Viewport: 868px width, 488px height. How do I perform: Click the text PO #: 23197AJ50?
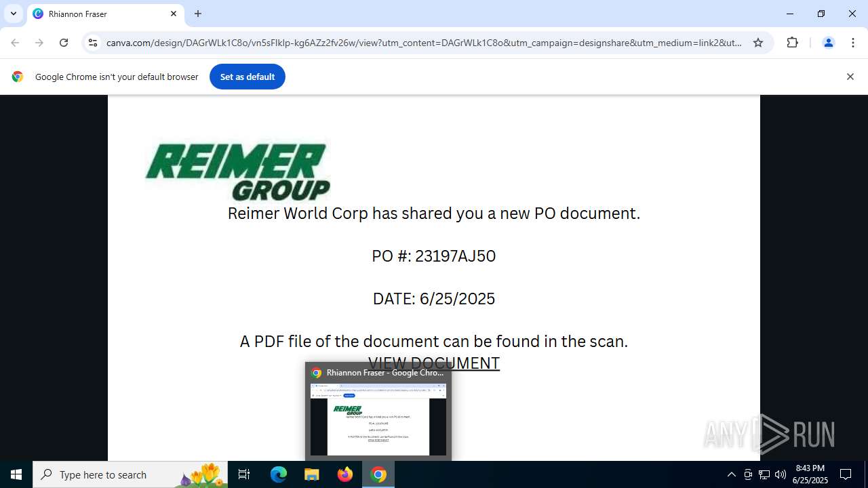[434, 256]
